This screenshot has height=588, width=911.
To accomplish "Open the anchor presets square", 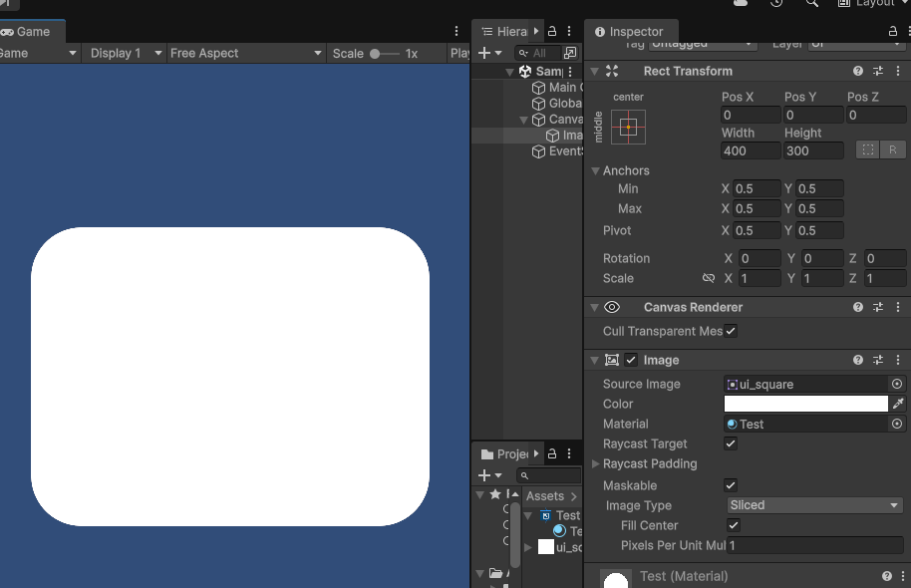I will [628, 127].
